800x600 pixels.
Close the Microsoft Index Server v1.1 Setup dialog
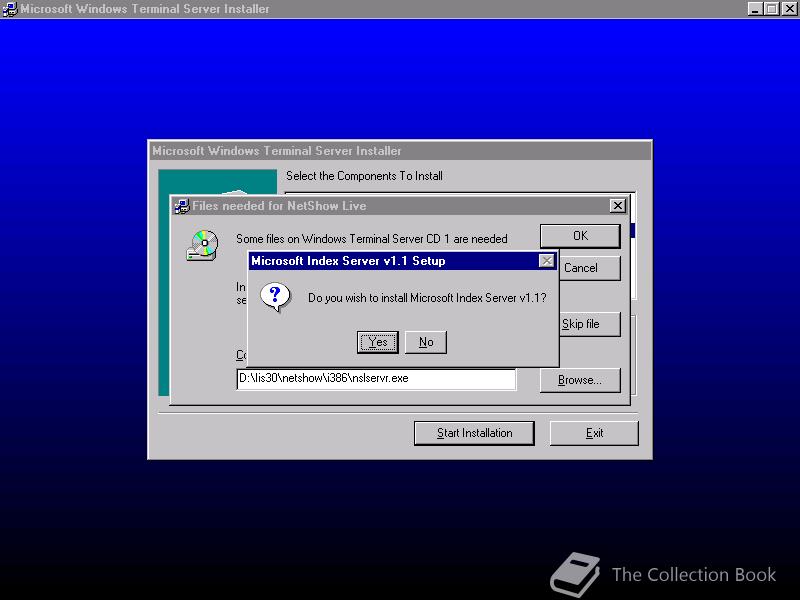click(546, 261)
